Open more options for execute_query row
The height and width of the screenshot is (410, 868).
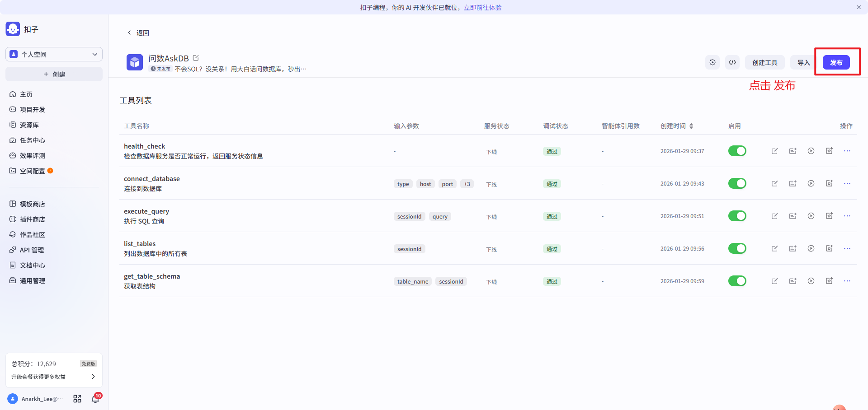847,216
